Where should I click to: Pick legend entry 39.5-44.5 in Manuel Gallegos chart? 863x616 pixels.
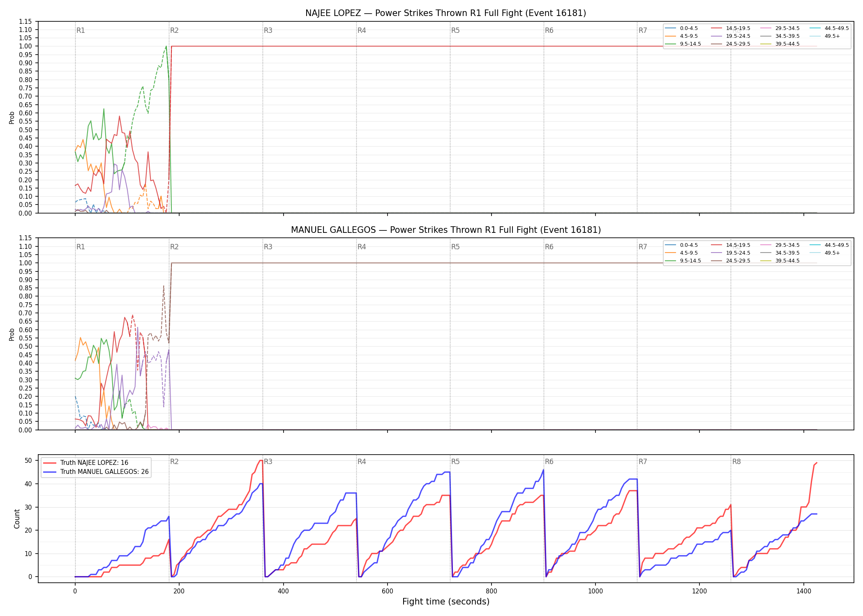click(x=780, y=261)
